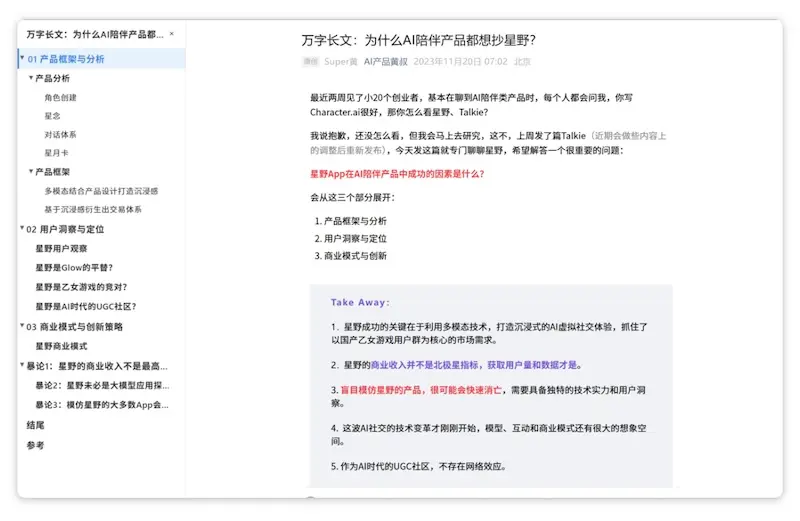Viewport: 800px width, 521px height.
Task: Click the line 会从这三个部分展开:
Action: pos(352,197)
